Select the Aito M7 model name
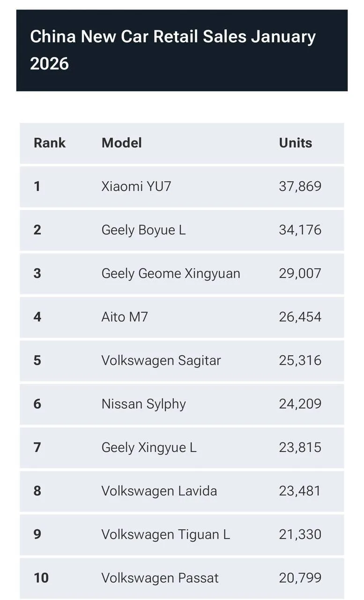 [x=125, y=317]
